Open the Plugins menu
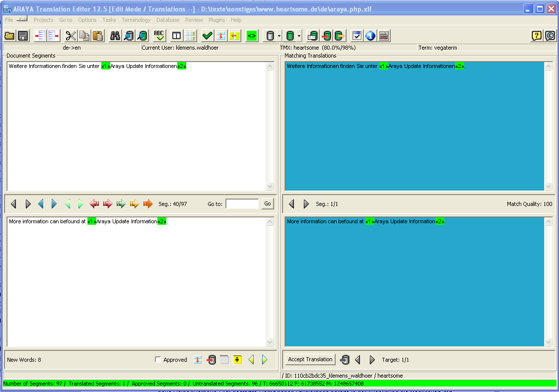This screenshot has height=392, width=559. tap(216, 20)
